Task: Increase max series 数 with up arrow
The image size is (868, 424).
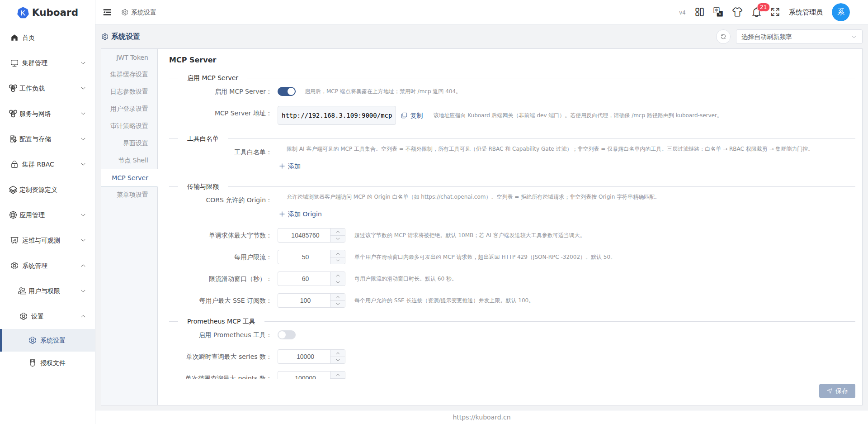Action: (338, 353)
